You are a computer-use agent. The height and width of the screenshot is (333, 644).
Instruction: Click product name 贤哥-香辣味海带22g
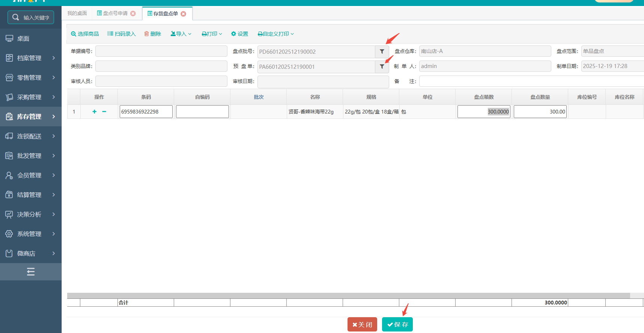(x=311, y=112)
